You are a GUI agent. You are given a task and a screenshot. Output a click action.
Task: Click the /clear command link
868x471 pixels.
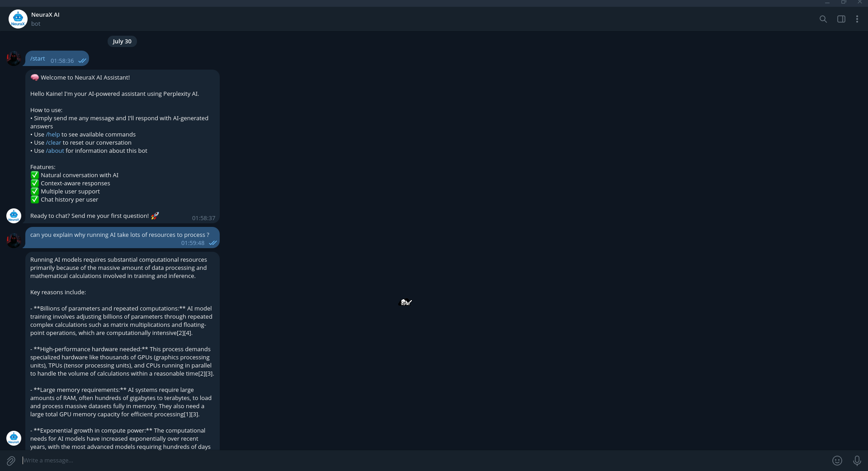coord(53,142)
